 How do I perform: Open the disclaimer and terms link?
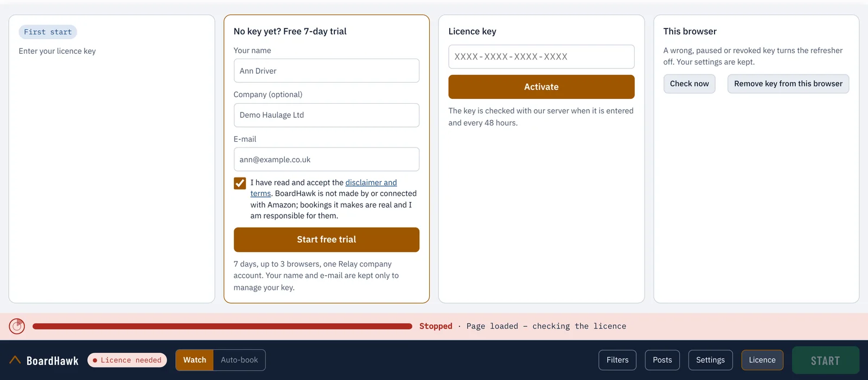pos(371,182)
